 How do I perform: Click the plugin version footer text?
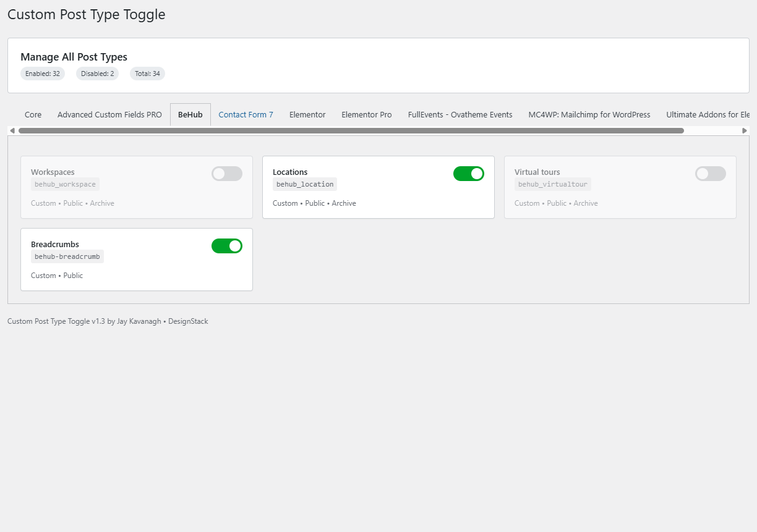108,321
